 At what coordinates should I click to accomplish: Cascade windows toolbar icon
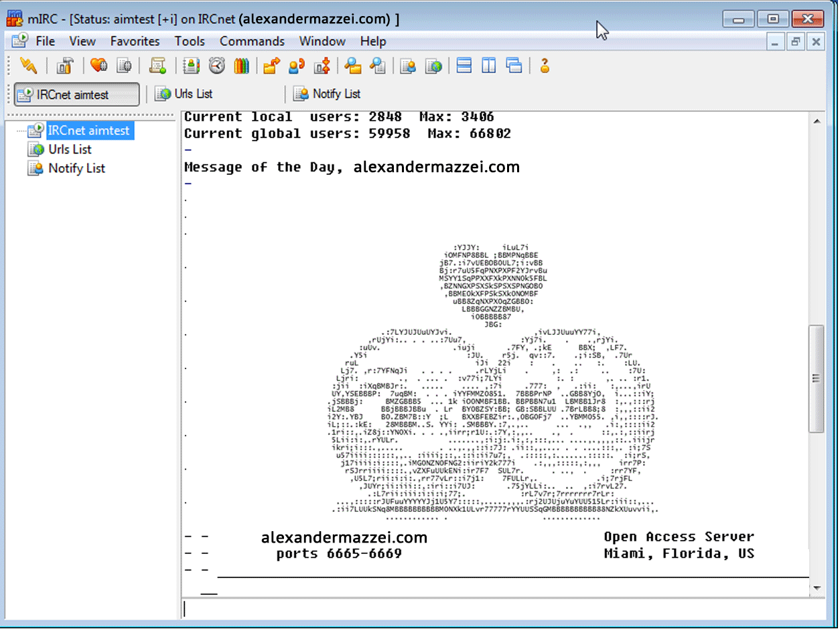514,65
